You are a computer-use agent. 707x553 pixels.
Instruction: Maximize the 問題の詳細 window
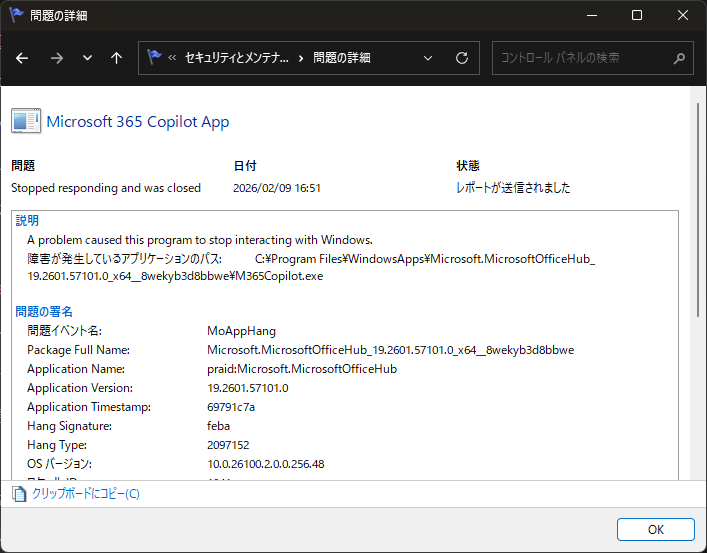click(637, 15)
